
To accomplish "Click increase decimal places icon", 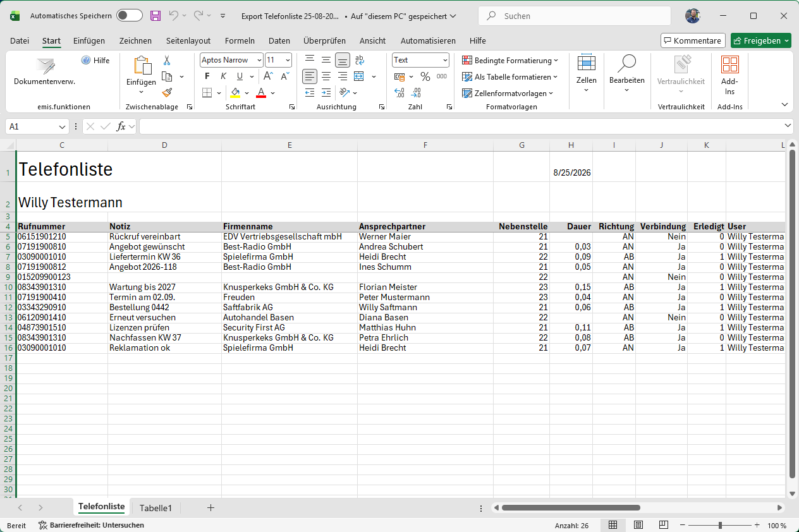I will click(399, 92).
